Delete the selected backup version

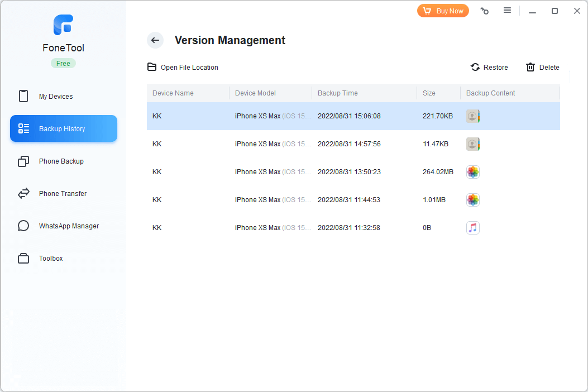pos(542,68)
